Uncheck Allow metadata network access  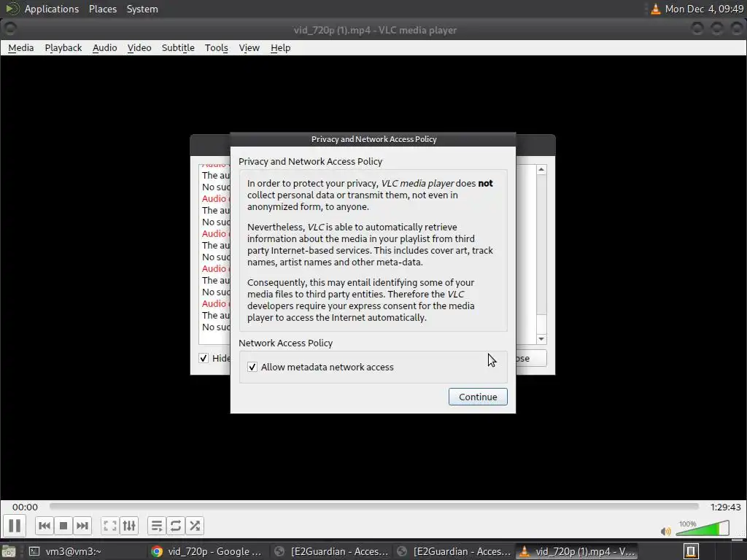(252, 367)
